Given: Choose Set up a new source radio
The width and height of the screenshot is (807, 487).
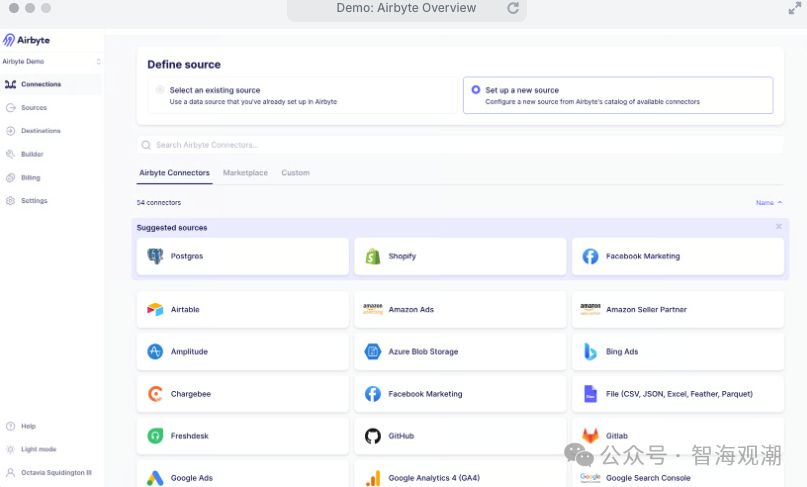Looking at the screenshot, I should 476,90.
